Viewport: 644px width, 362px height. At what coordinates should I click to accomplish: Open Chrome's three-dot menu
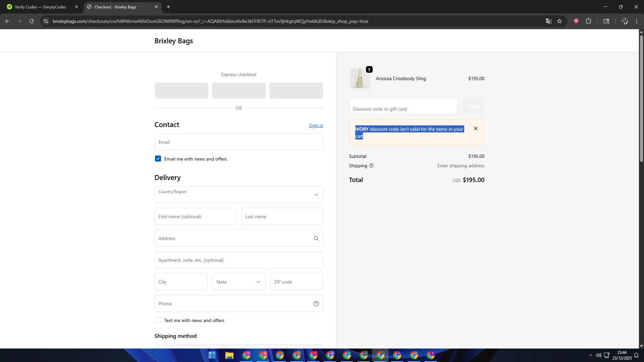coord(637,21)
